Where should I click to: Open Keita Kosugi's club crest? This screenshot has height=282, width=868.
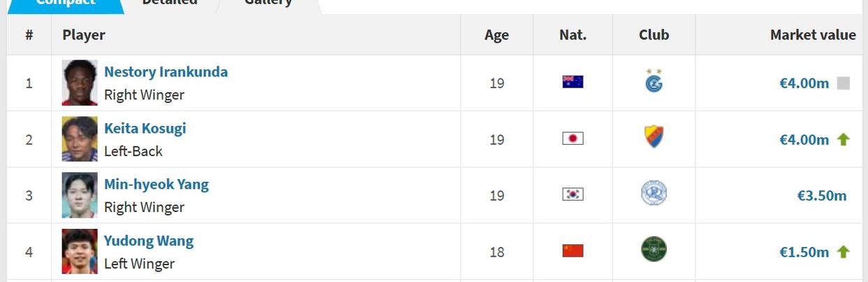click(653, 137)
